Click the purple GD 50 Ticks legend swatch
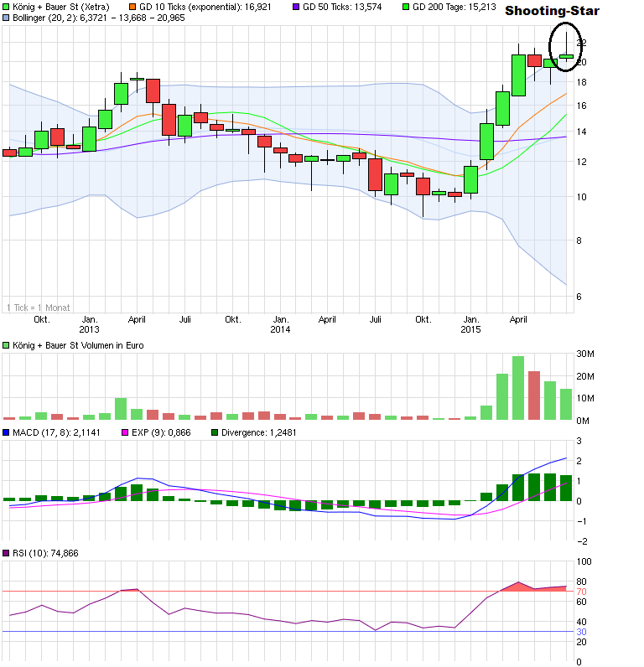Image resolution: width=644 pixels, height=667 pixels. click(x=295, y=7)
